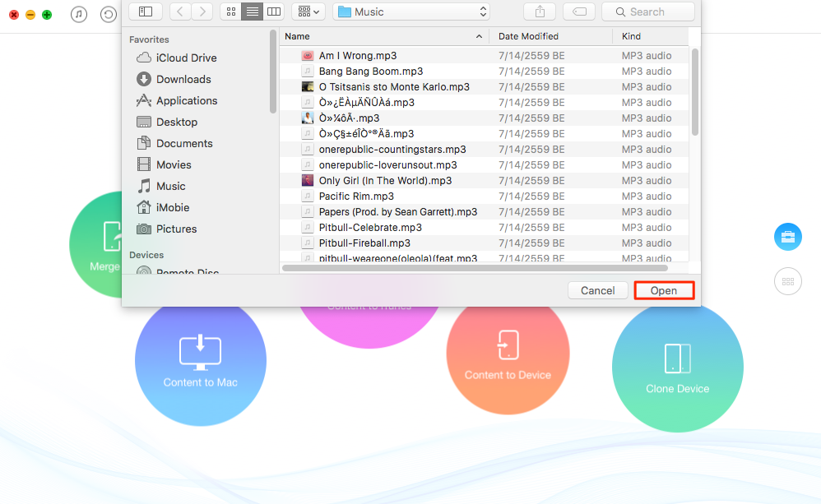Click the Share icon button
The height and width of the screenshot is (504, 821).
540,12
